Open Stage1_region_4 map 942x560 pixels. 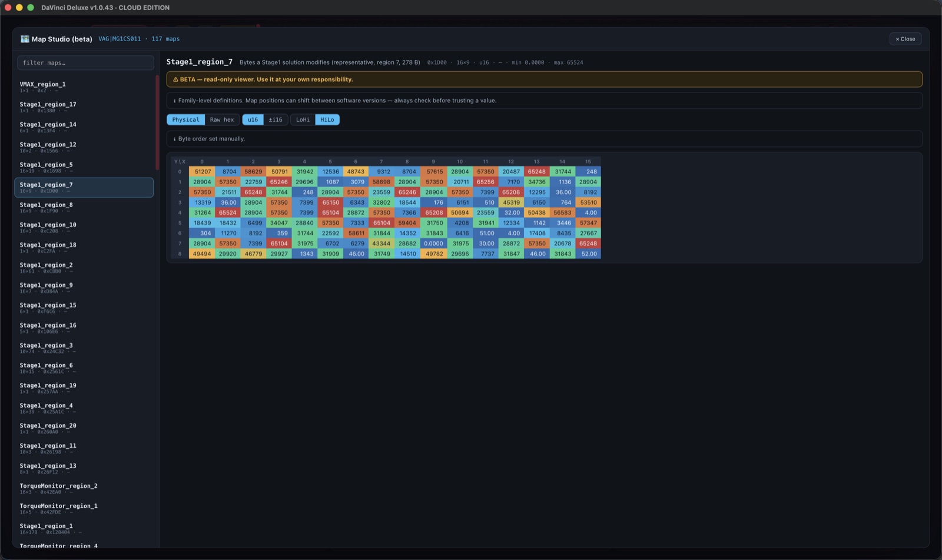tap(84, 408)
